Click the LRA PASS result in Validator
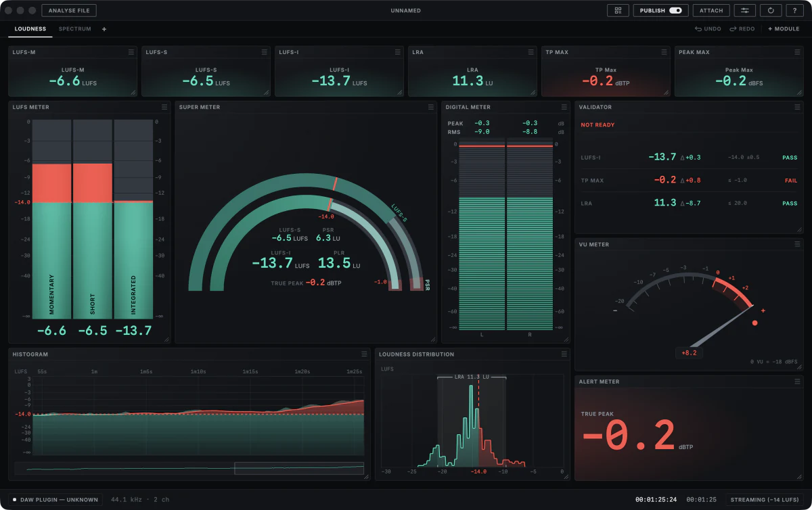Screen dimensions: 812x510 point(790,204)
